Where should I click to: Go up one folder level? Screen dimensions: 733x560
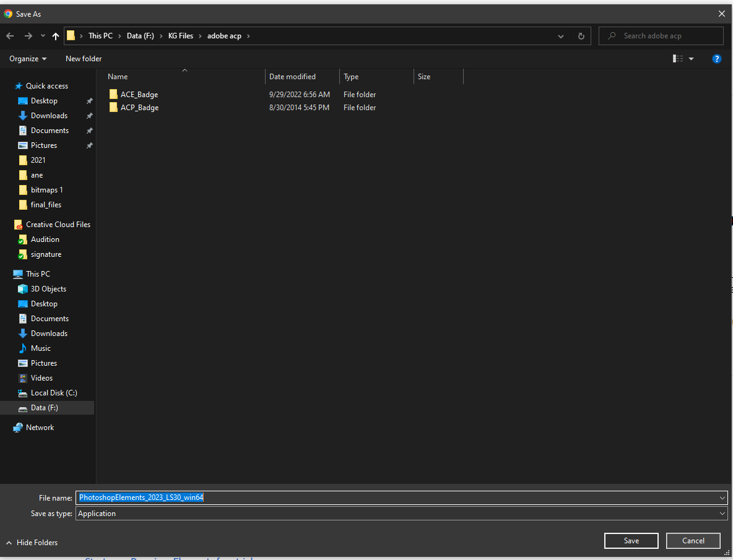click(x=55, y=36)
